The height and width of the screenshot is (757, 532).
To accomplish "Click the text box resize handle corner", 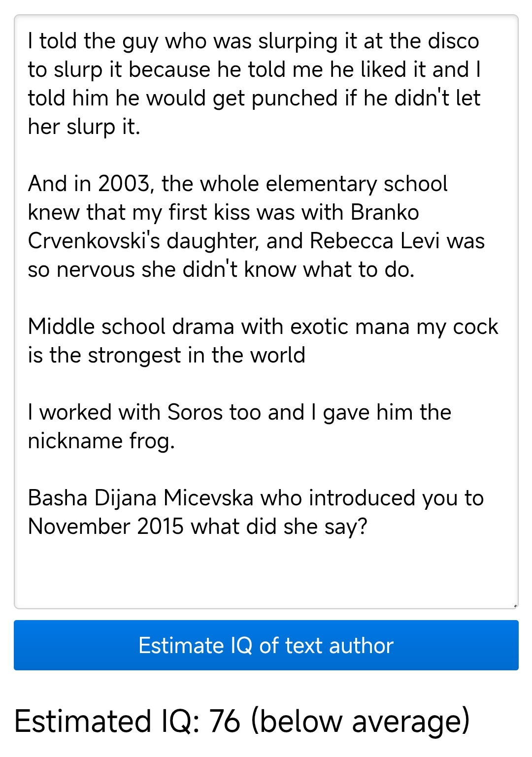I will tap(515, 606).
